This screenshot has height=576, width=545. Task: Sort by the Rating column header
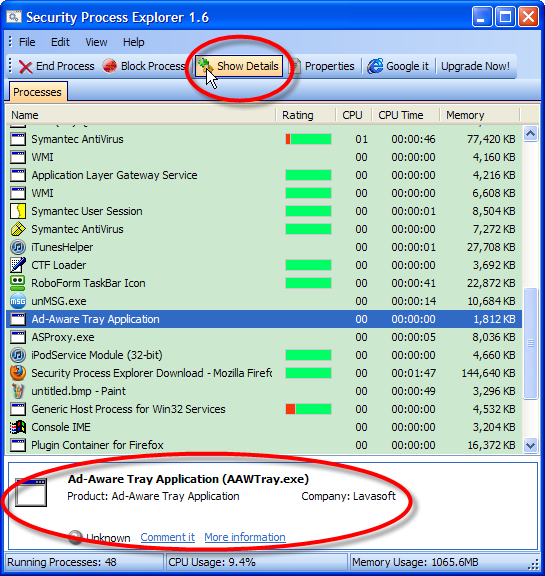[x=306, y=115]
